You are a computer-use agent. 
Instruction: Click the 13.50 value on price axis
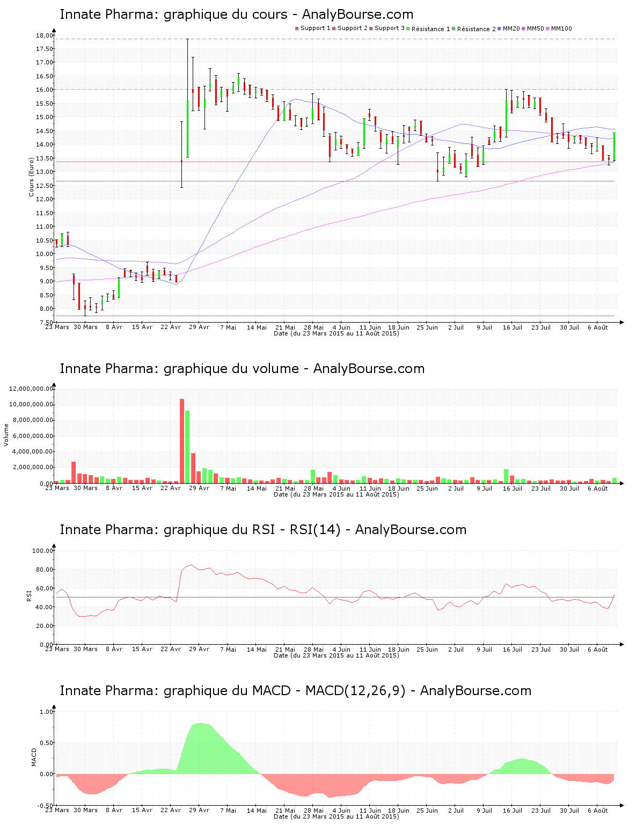45,158
